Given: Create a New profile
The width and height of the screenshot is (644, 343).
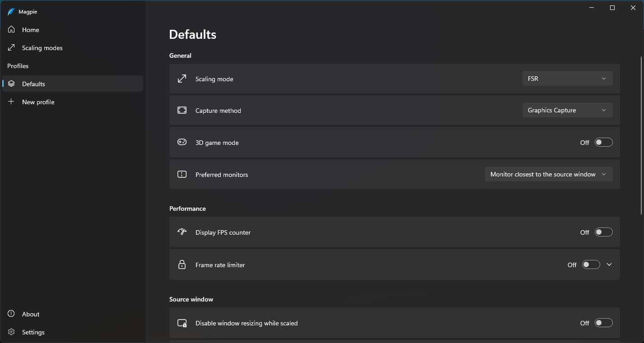Looking at the screenshot, I should (x=38, y=102).
